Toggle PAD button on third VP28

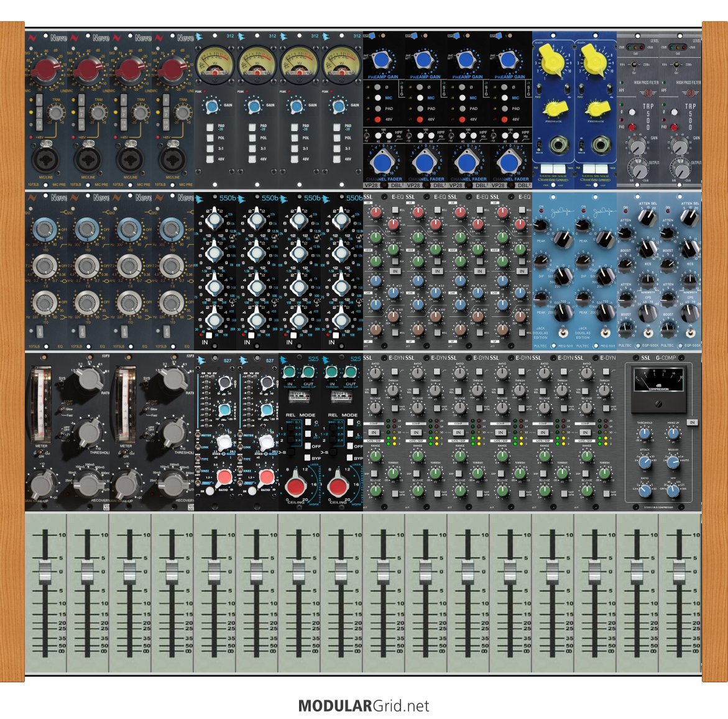coord(462,109)
